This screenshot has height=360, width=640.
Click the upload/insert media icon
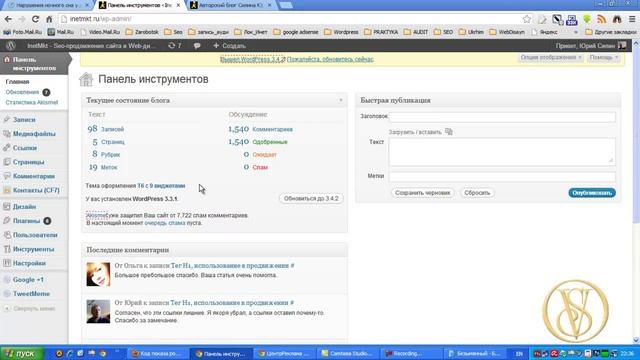(449, 131)
